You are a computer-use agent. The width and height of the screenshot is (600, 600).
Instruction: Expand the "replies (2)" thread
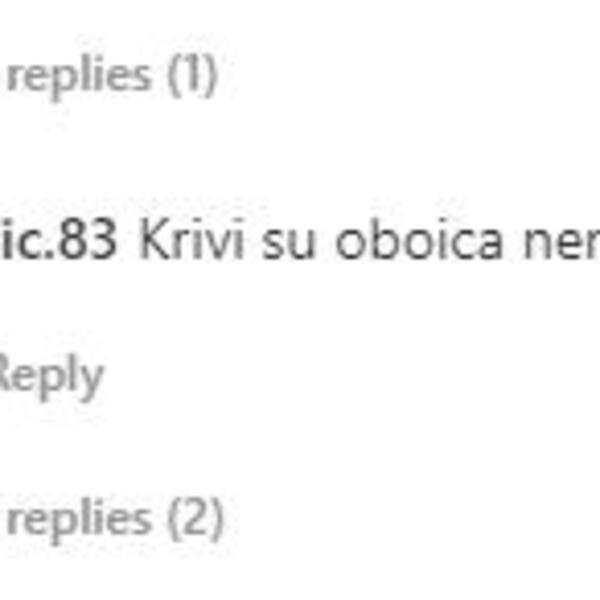tap(114, 519)
